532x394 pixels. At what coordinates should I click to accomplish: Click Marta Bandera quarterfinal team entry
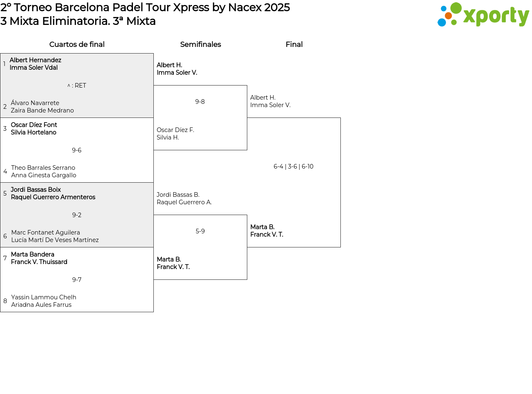(x=39, y=258)
